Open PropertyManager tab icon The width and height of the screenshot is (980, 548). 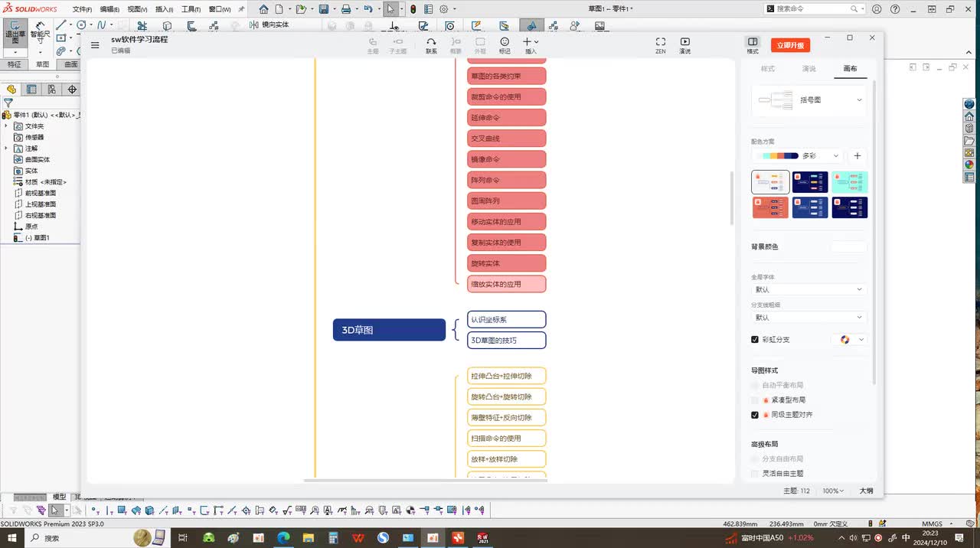click(x=31, y=90)
